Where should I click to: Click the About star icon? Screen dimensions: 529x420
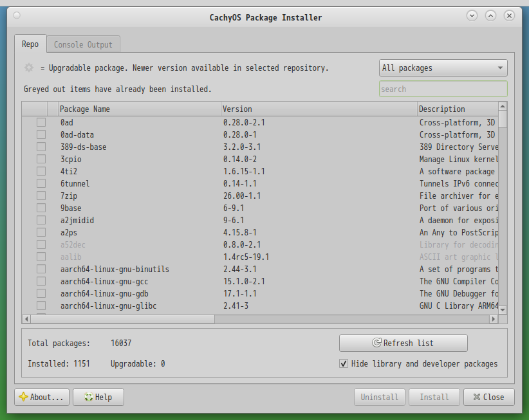[23, 397]
